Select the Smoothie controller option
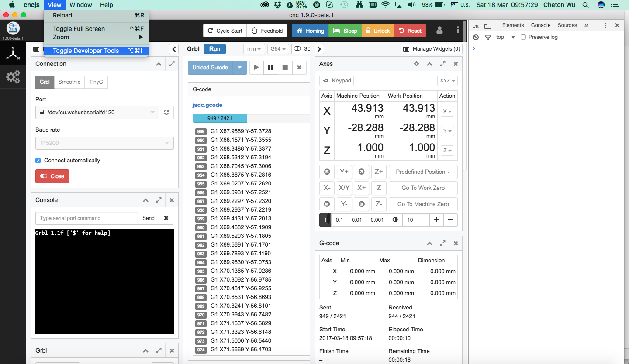Viewport: 629px width, 364px height. click(x=69, y=82)
